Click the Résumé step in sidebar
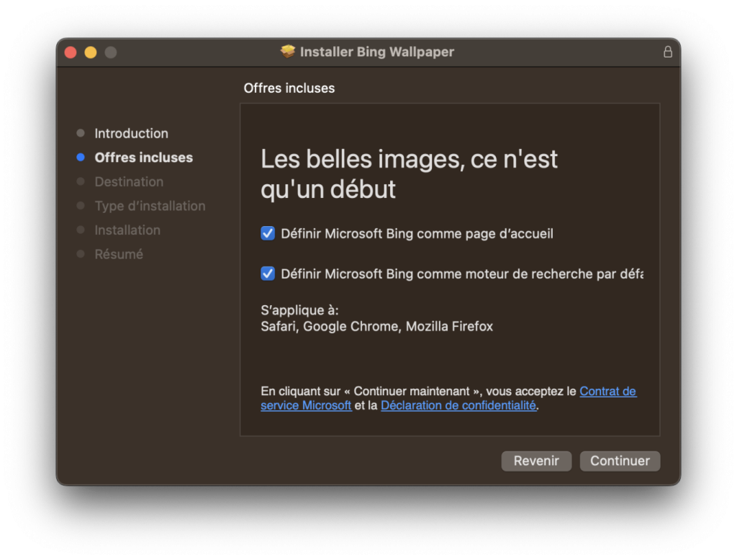 pos(119,254)
